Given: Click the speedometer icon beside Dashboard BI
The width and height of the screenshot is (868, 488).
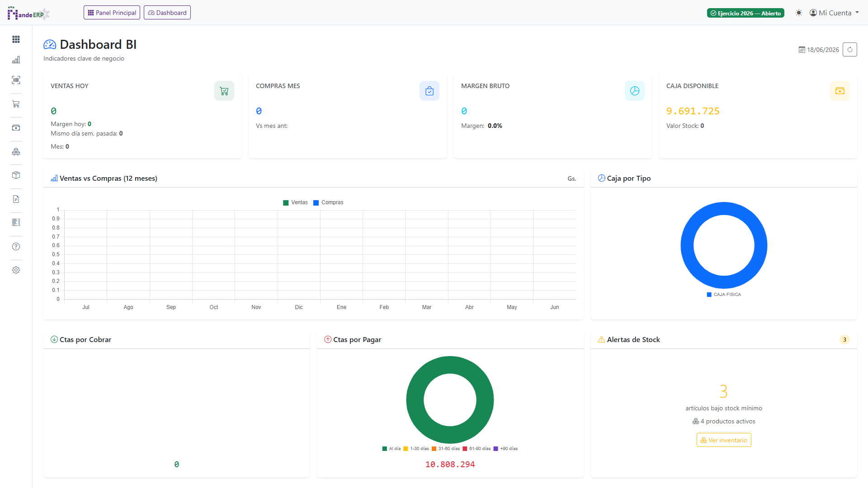Looking at the screenshot, I should click(x=50, y=44).
